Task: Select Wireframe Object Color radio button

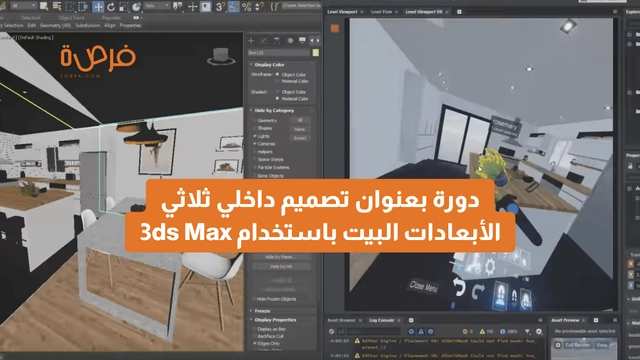Action: click(x=278, y=75)
